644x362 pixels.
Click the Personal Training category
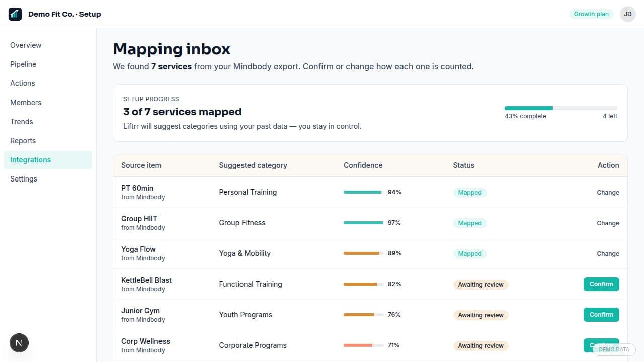click(x=248, y=192)
